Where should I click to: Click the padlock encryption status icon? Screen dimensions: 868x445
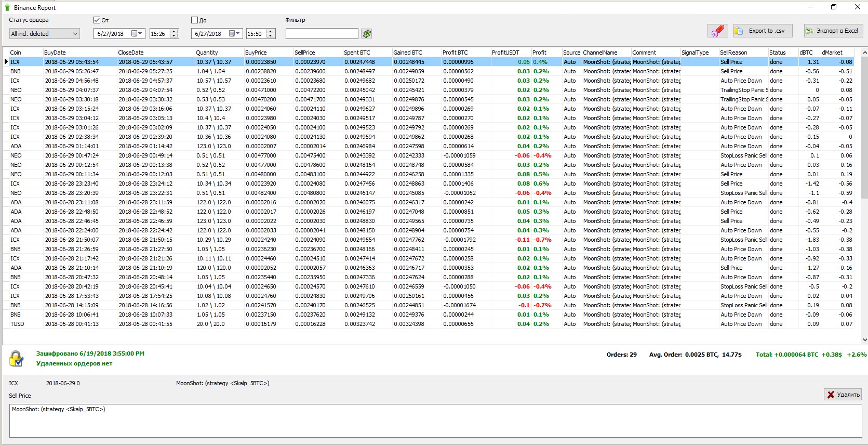pos(17,358)
